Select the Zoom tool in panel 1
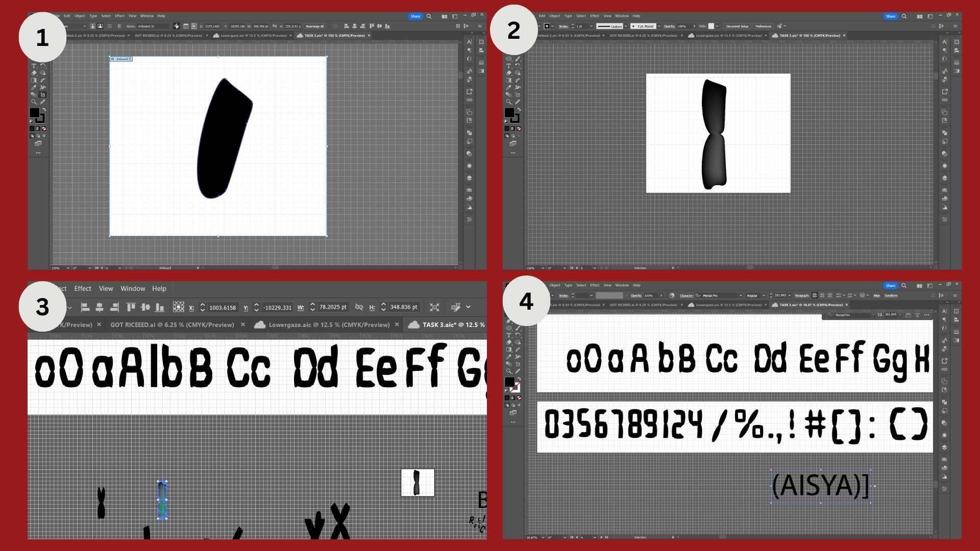 [x=34, y=102]
